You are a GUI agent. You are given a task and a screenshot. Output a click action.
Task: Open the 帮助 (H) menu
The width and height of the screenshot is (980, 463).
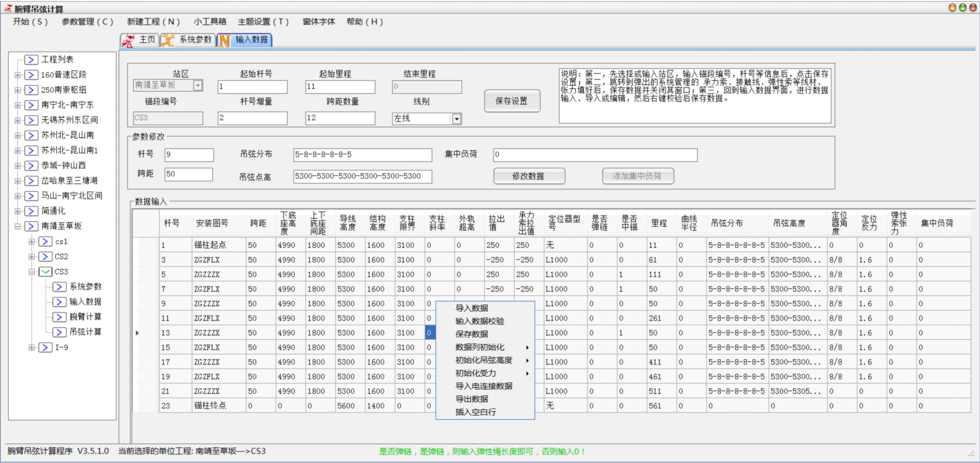365,22
